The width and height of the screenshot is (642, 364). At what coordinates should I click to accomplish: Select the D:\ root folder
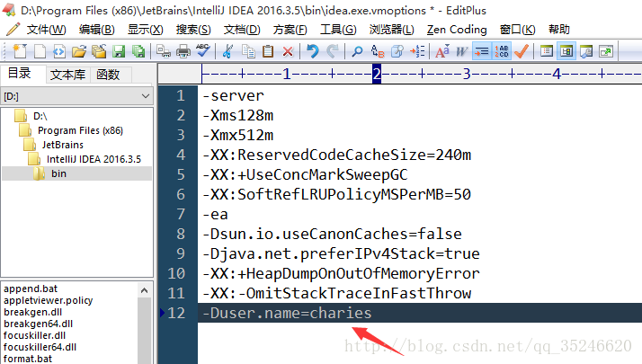(x=40, y=116)
